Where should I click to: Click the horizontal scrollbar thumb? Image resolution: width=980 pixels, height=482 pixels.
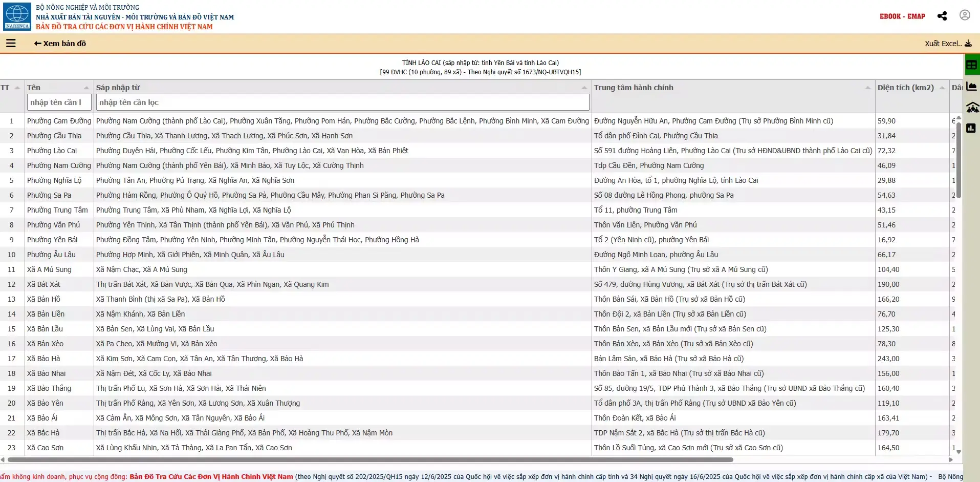pos(371,460)
